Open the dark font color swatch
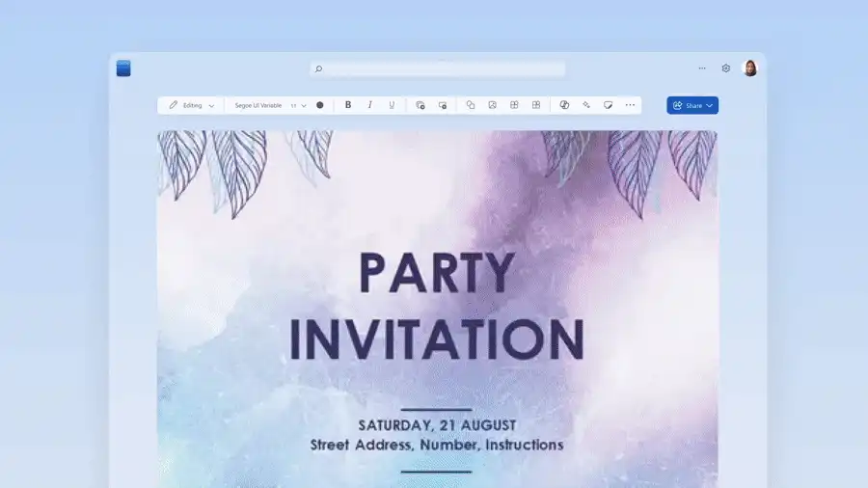 320,105
